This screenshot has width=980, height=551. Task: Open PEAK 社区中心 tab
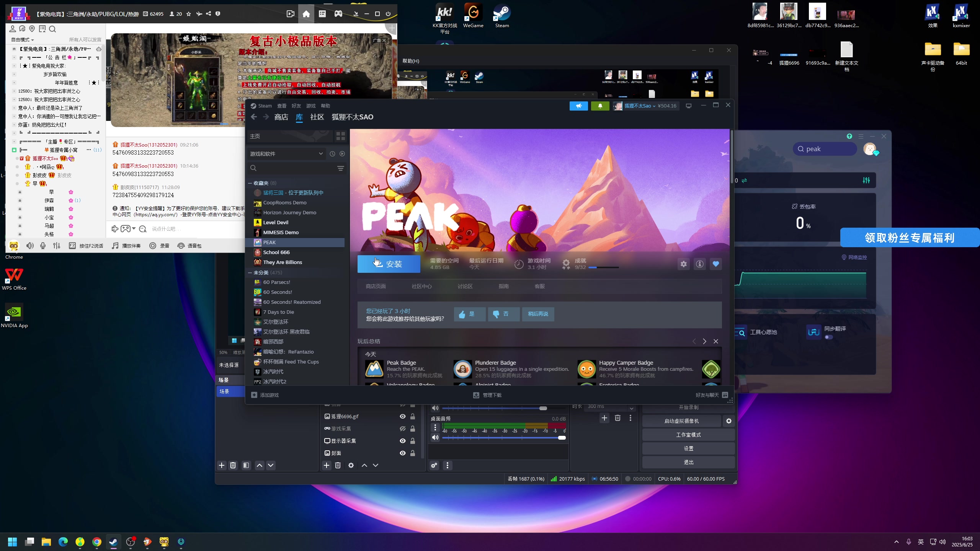[x=421, y=286]
